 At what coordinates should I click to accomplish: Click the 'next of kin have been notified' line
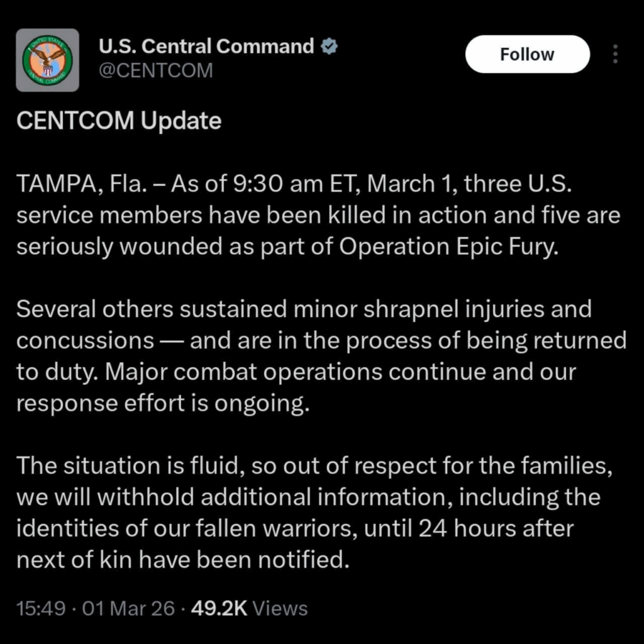(182, 559)
